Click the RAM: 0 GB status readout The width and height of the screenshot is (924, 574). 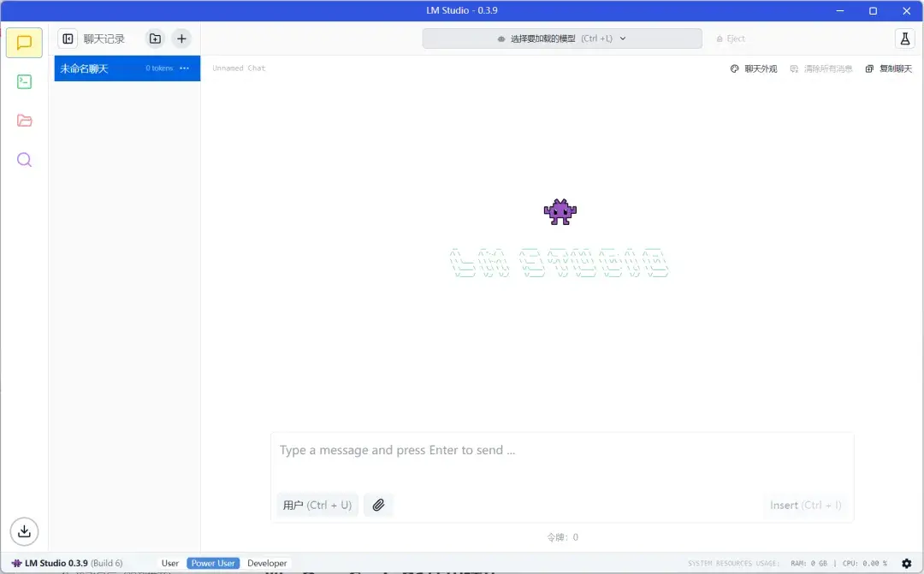808,564
